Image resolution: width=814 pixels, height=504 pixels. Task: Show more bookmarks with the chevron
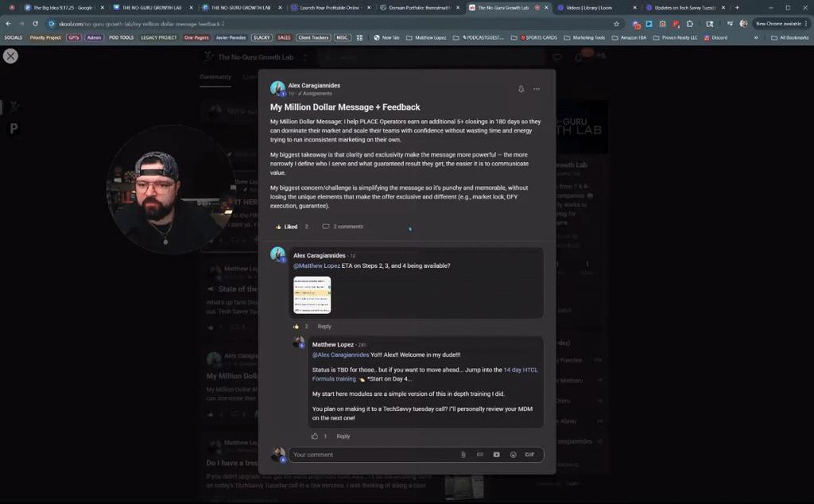(x=756, y=38)
